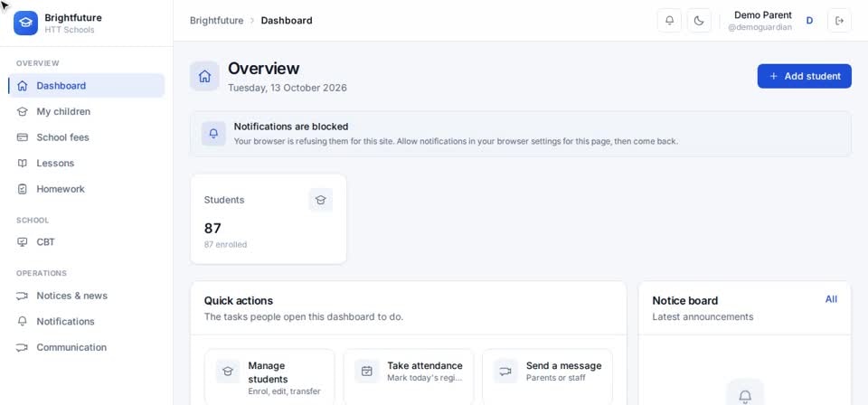The image size is (868, 405).
Task: Click the Quick actions heading
Action: pyautogui.click(x=239, y=301)
